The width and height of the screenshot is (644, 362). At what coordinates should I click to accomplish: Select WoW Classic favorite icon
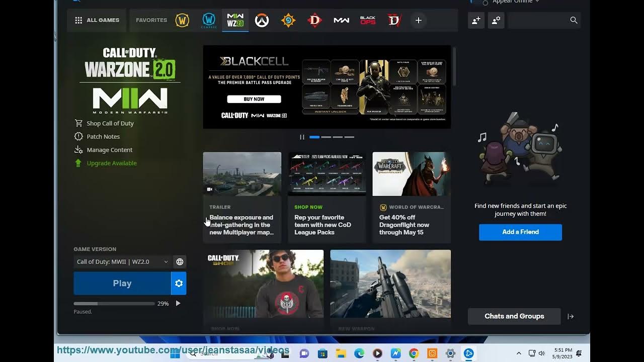tap(209, 20)
